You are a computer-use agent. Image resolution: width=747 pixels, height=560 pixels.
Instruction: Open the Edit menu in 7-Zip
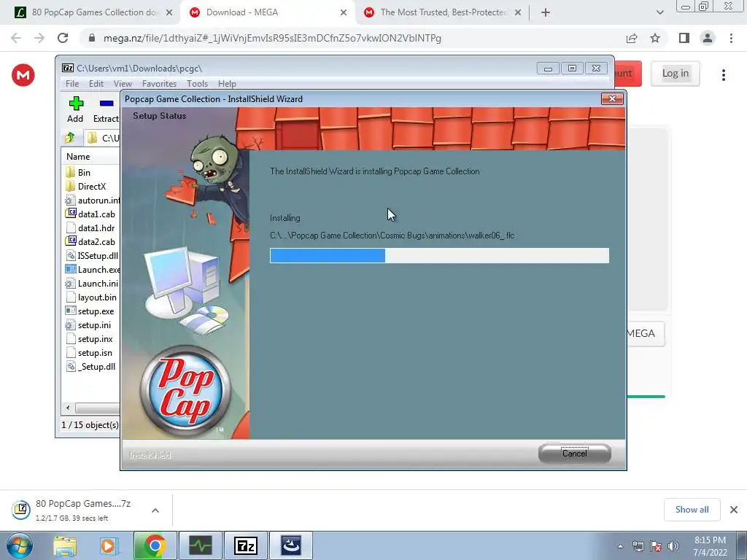click(96, 83)
